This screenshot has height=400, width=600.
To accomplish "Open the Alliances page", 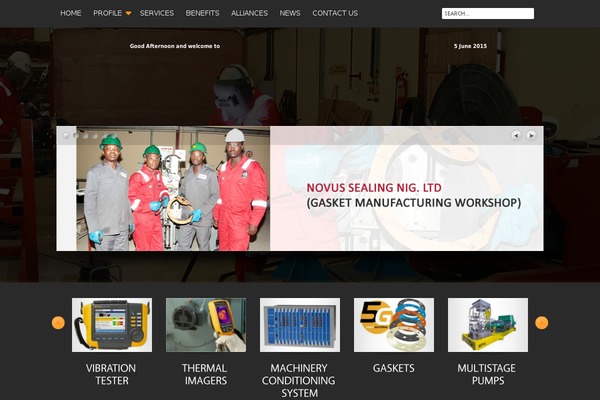I will click(x=249, y=13).
